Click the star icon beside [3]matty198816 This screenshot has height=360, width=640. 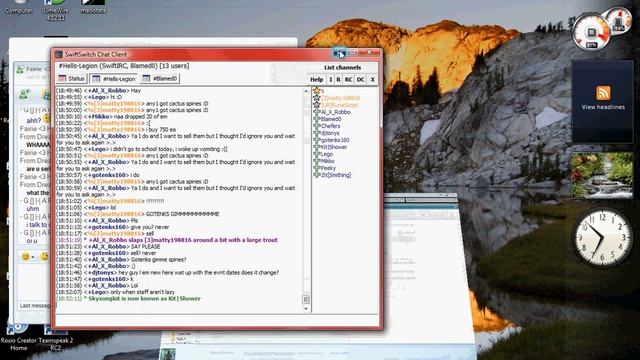316,98
